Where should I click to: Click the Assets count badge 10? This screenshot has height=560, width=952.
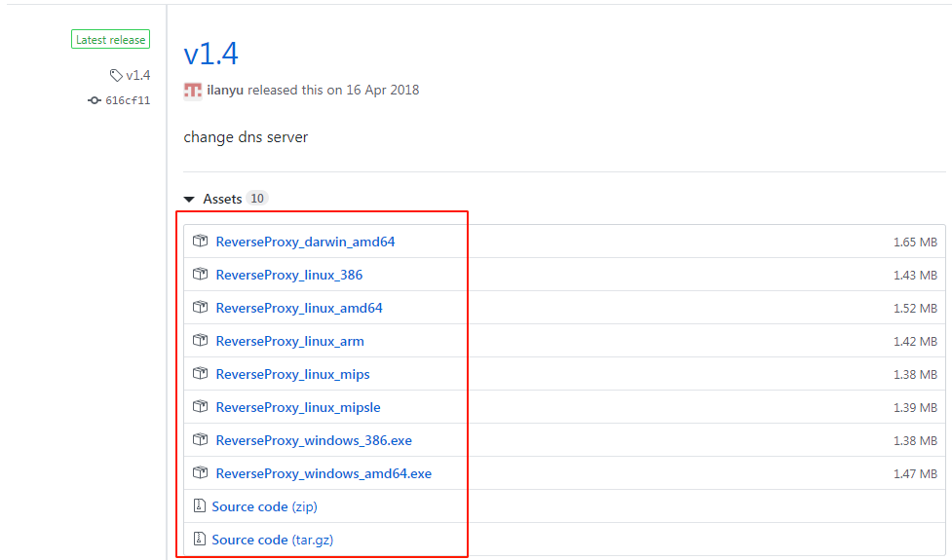click(x=257, y=199)
